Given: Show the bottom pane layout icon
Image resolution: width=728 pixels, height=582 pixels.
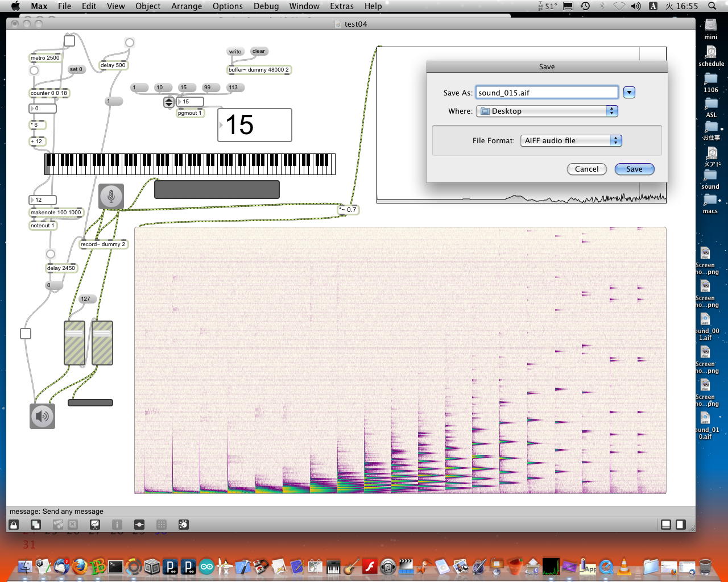Looking at the screenshot, I should coord(666,525).
